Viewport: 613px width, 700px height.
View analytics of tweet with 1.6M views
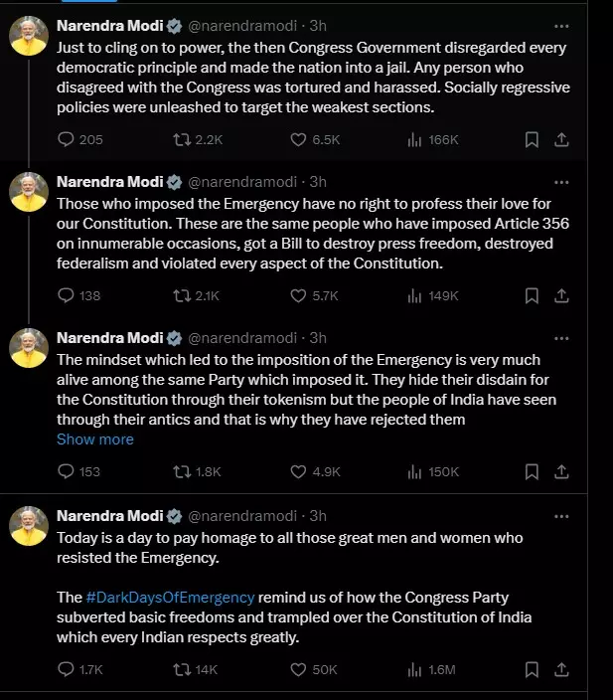tap(414, 669)
